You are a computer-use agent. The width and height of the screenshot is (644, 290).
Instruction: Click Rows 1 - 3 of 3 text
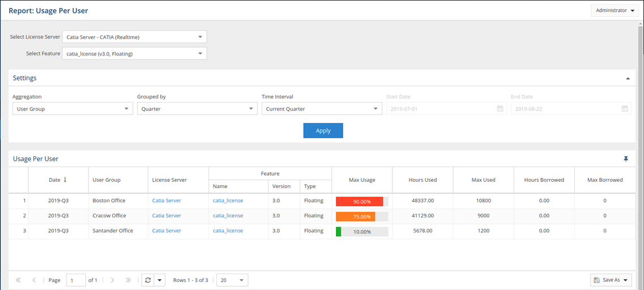(190, 280)
